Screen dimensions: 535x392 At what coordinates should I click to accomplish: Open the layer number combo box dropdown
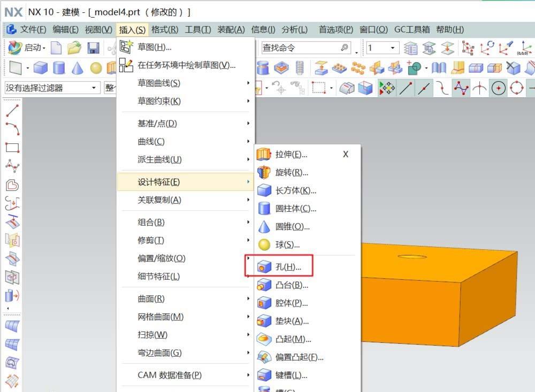click(x=393, y=48)
